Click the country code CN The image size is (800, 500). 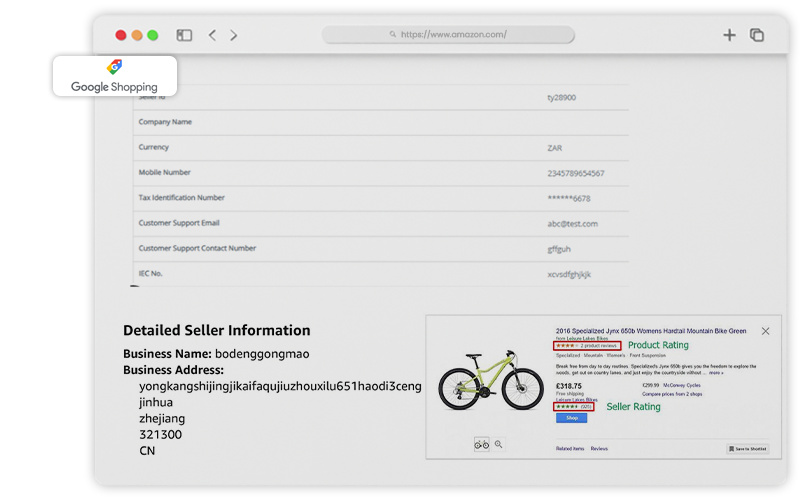[147, 451]
